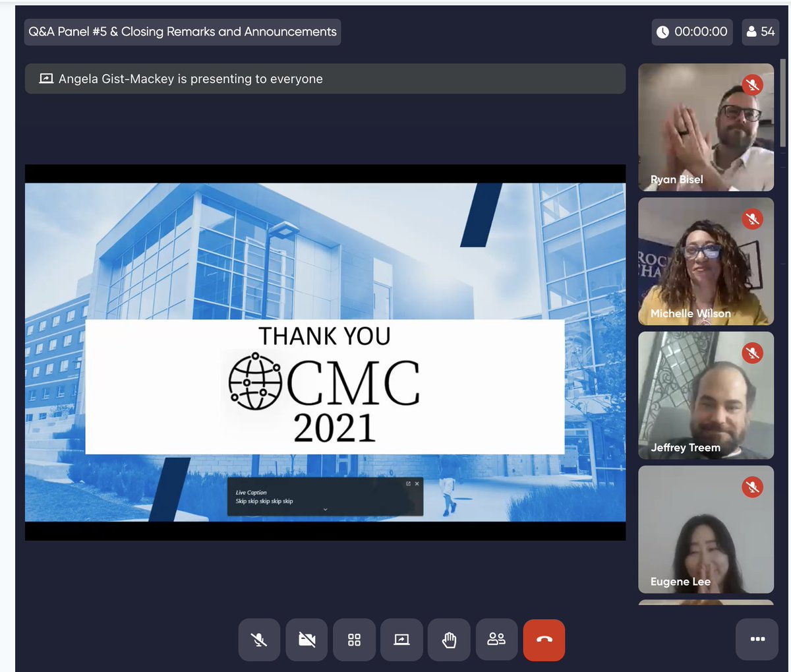Click the Ryan Bisel name label
The height and width of the screenshot is (672, 791).
click(676, 179)
